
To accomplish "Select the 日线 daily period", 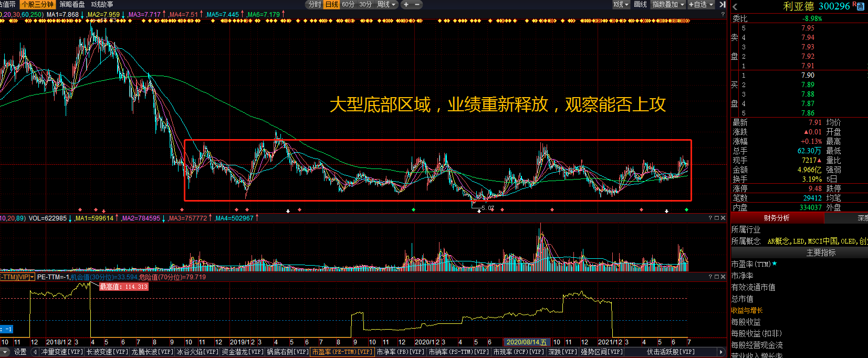I will (x=331, y=4).
